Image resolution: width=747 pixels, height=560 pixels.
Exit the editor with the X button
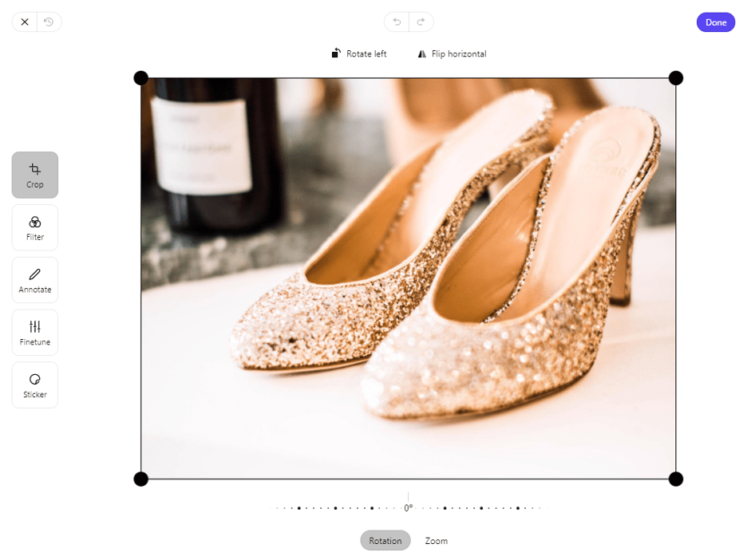click(24, 22)
